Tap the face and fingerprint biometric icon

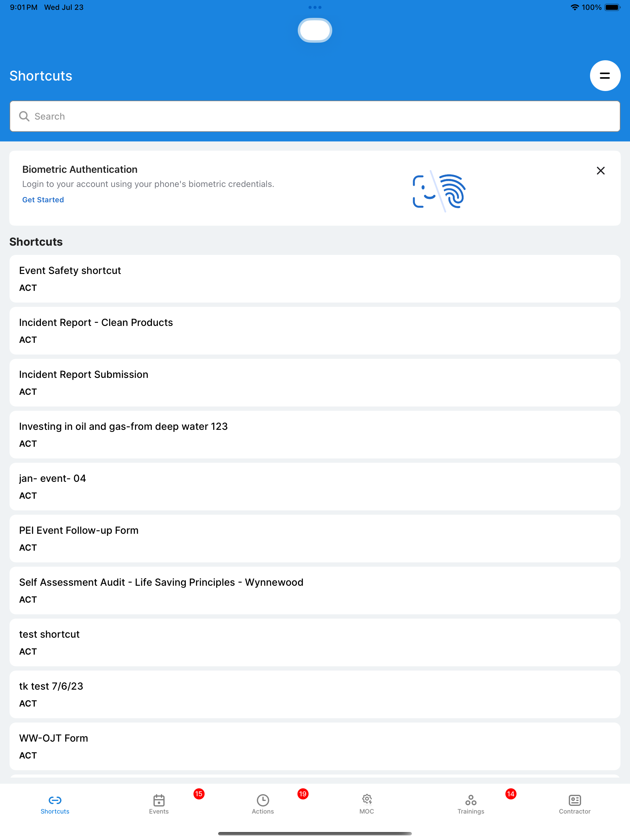pyautogui.click(x=439, y=191)
